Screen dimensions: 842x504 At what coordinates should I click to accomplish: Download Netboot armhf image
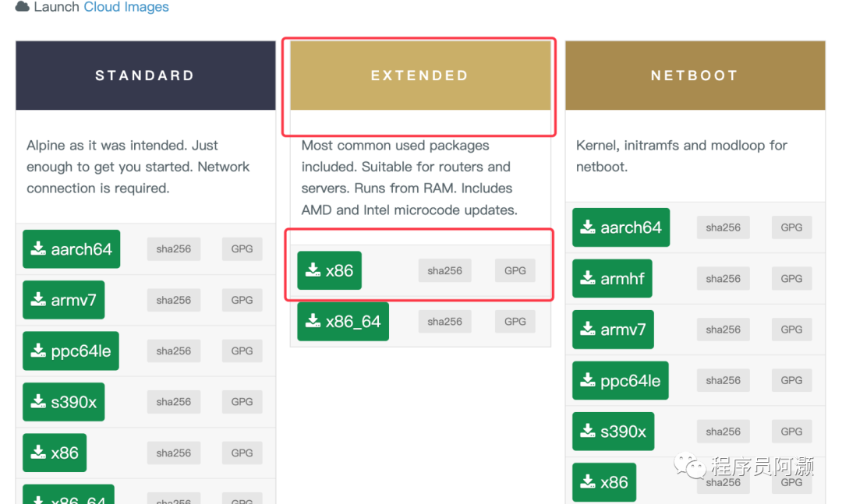pyautogui.click(x=612, y=279)
